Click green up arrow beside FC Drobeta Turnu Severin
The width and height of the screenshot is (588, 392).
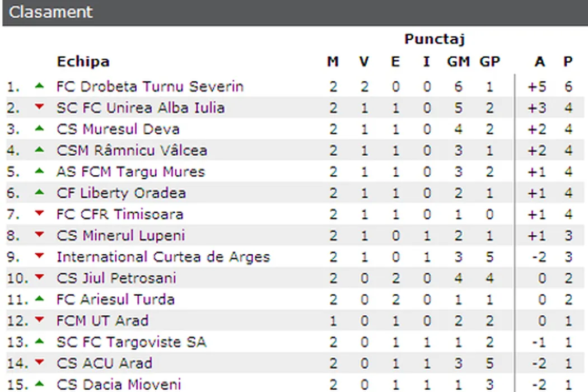pos(39,86)
